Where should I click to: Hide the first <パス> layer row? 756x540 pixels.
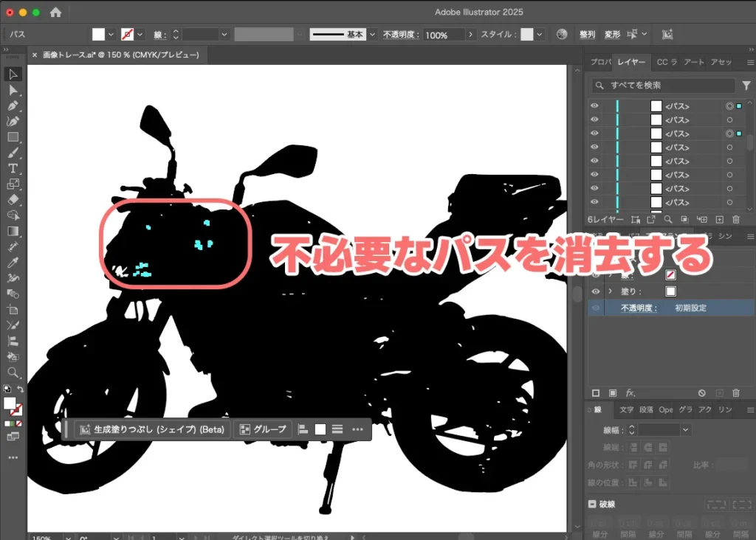coord(594,106)
